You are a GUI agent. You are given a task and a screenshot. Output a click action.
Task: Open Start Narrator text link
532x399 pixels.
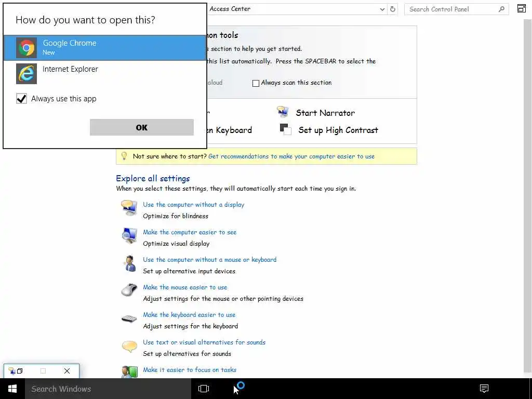tap(325, 113)
